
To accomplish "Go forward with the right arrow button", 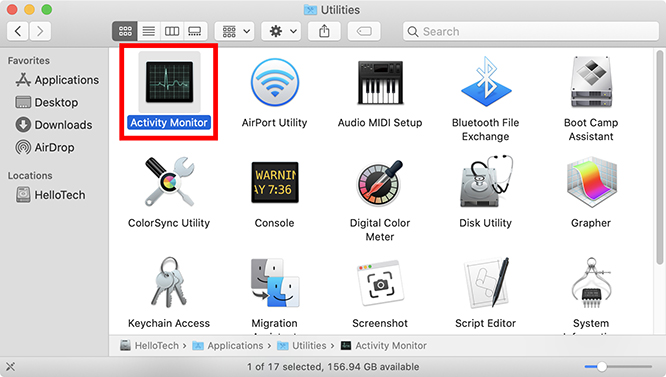I will [40, 31].
